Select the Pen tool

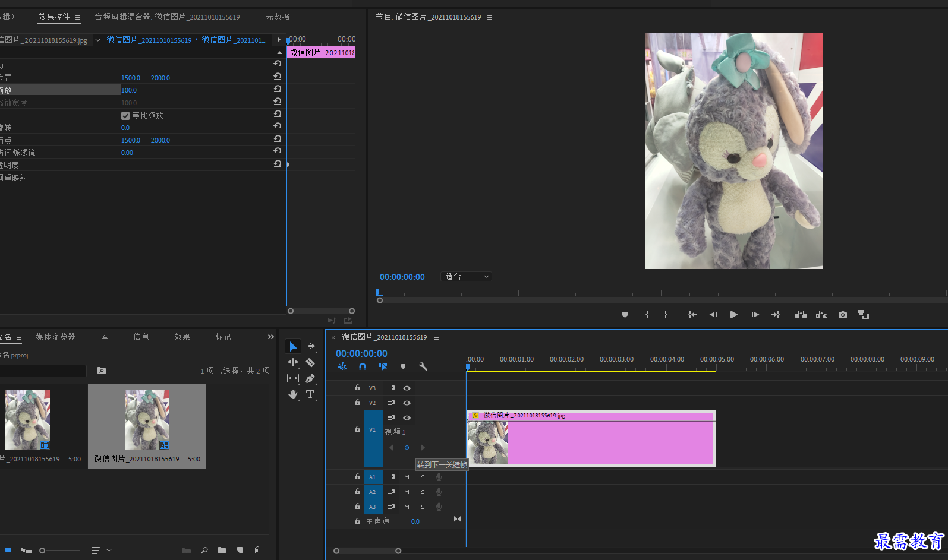310,378
